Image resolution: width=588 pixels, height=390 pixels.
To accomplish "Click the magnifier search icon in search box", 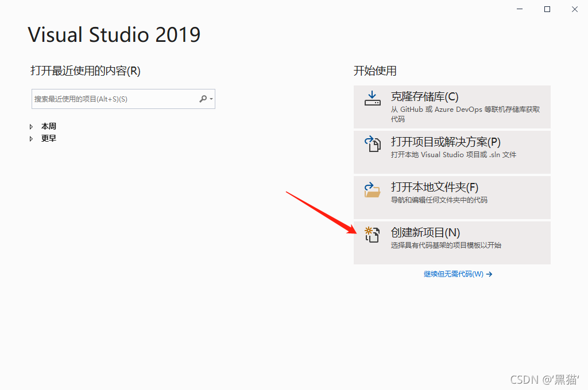I will [203, 99].
